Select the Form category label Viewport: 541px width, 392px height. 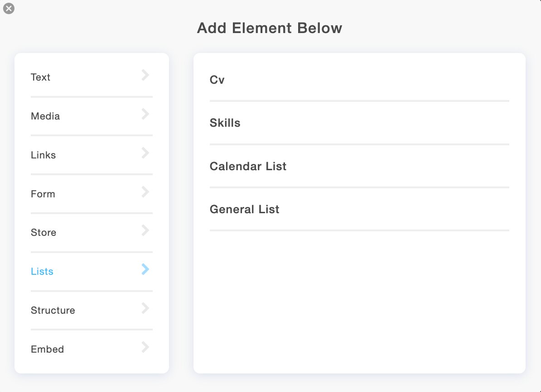point(43,194)
